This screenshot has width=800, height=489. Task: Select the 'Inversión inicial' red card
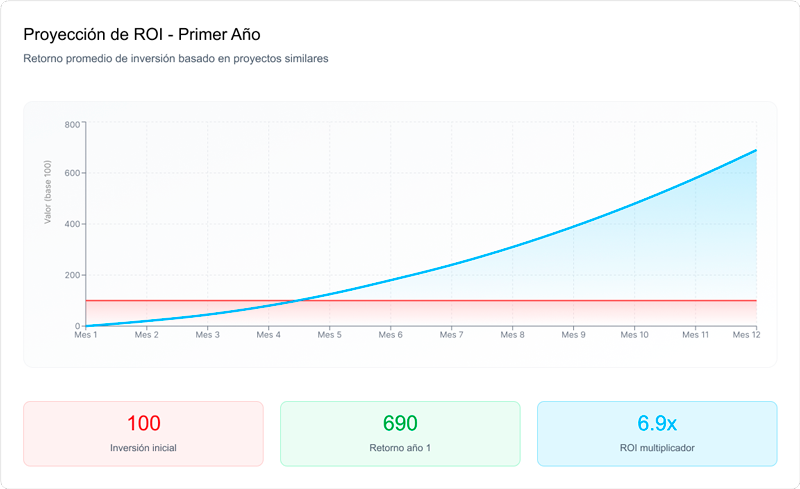(143, 433)
